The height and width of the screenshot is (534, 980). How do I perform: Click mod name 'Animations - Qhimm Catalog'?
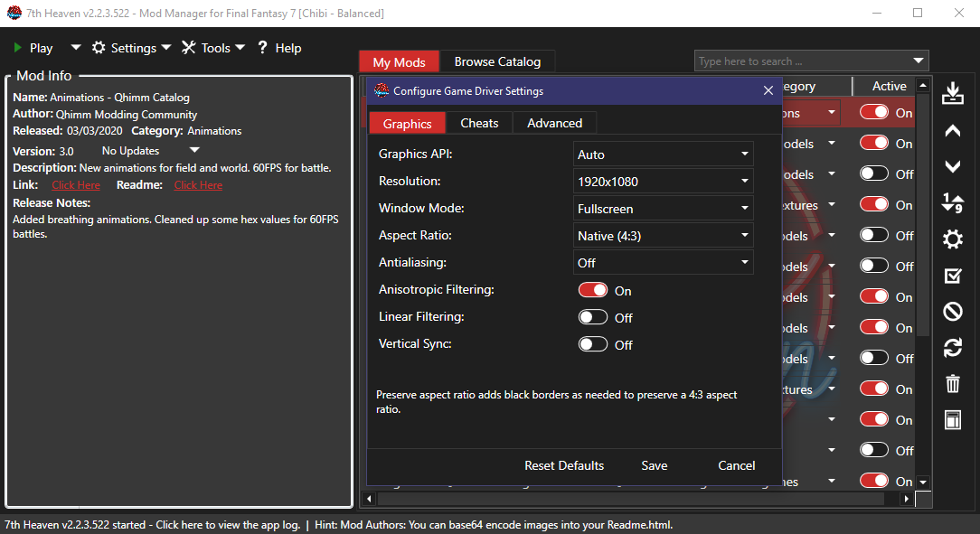point(119,98)
